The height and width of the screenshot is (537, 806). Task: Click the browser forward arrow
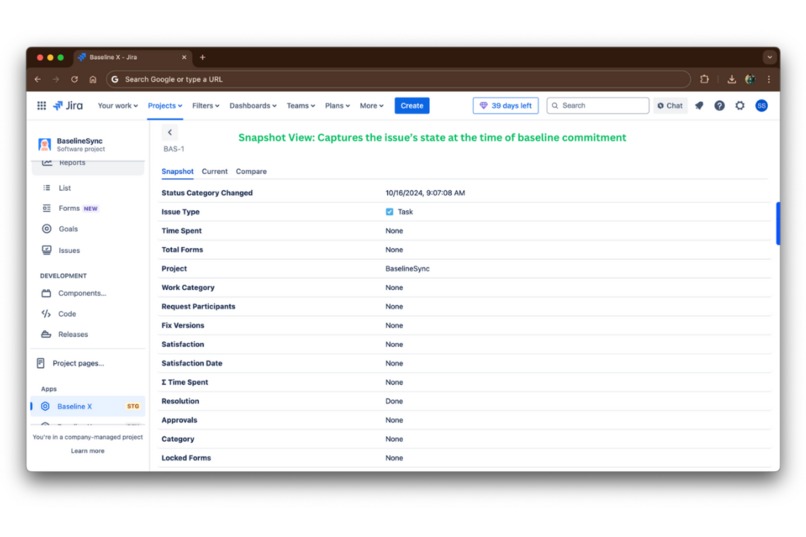(56, 79)
